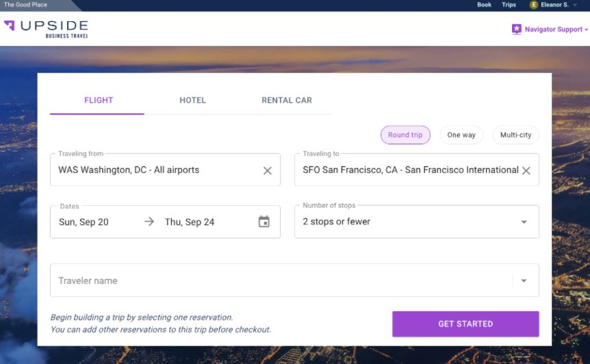This screenshot has width=590, height=364.
Task: Clear the Traveling from field
Action: tap(268, 170)
